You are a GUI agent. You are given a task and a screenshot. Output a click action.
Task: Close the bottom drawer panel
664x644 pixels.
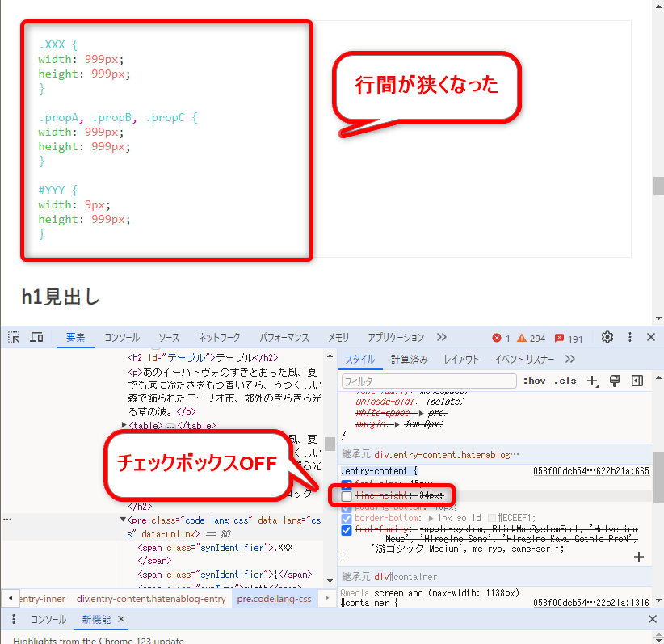653,620
